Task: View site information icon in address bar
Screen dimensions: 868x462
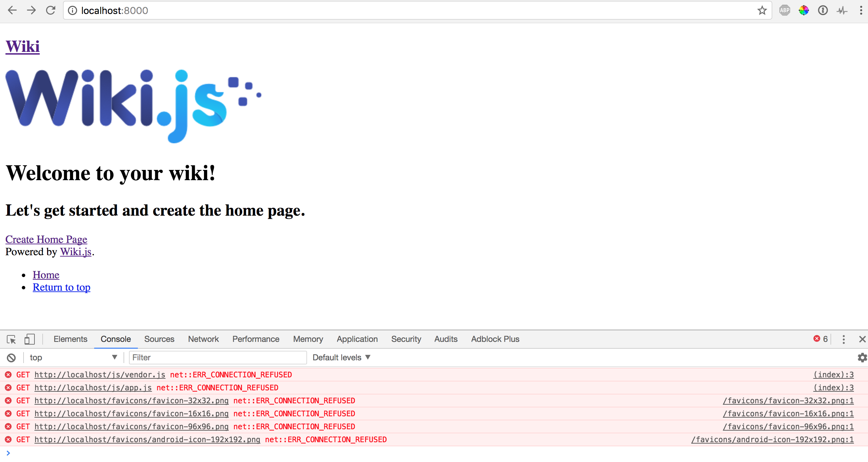Action: (x=72, y=11)
